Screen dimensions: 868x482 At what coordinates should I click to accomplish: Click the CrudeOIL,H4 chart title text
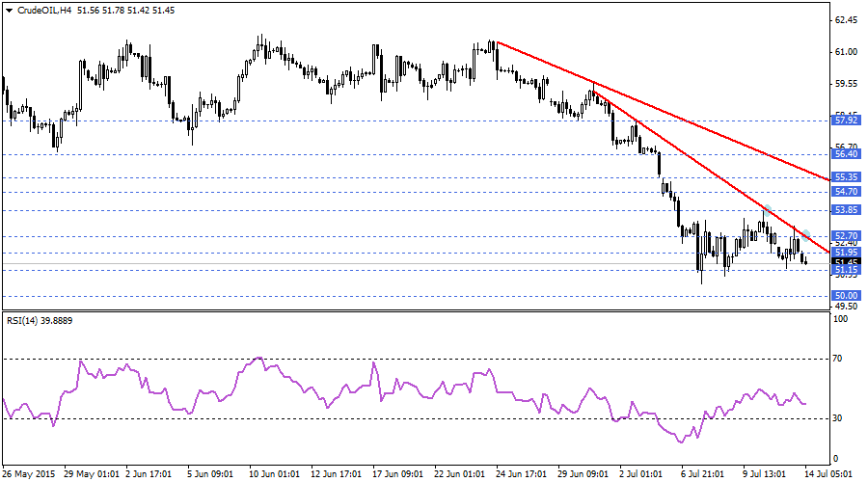click(42, 9)
